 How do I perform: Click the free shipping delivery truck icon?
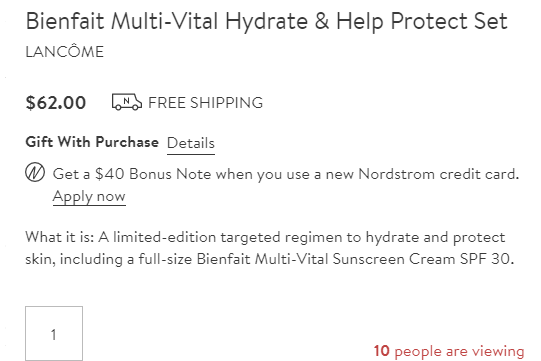click(x=127, y=102)
